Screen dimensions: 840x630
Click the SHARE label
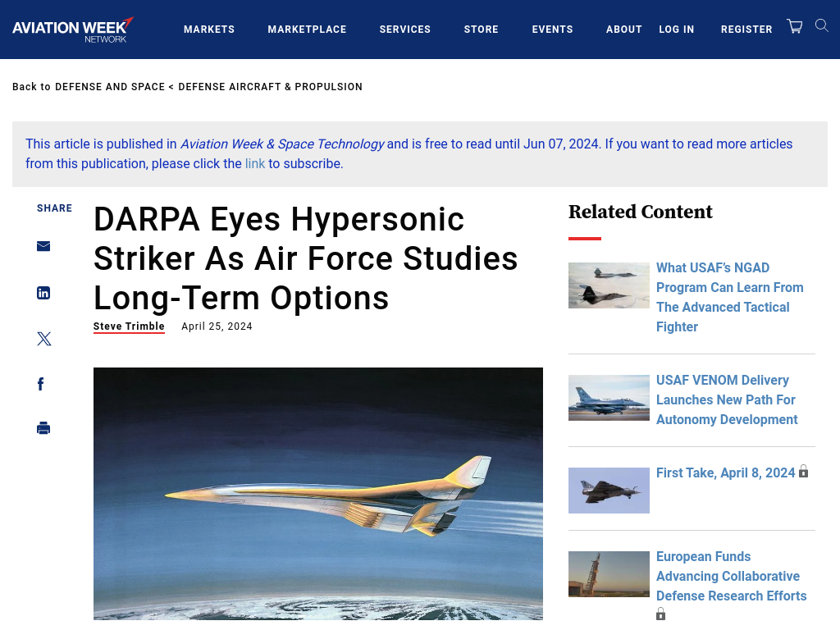[54, 208]
